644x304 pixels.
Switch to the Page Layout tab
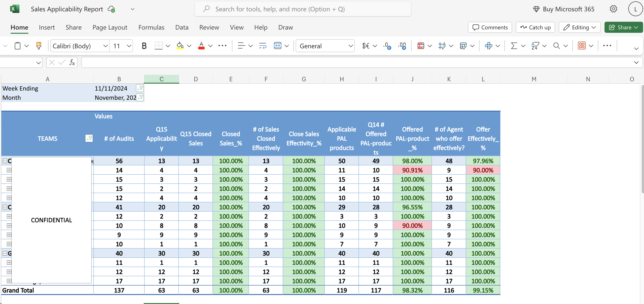coord(110,27)
